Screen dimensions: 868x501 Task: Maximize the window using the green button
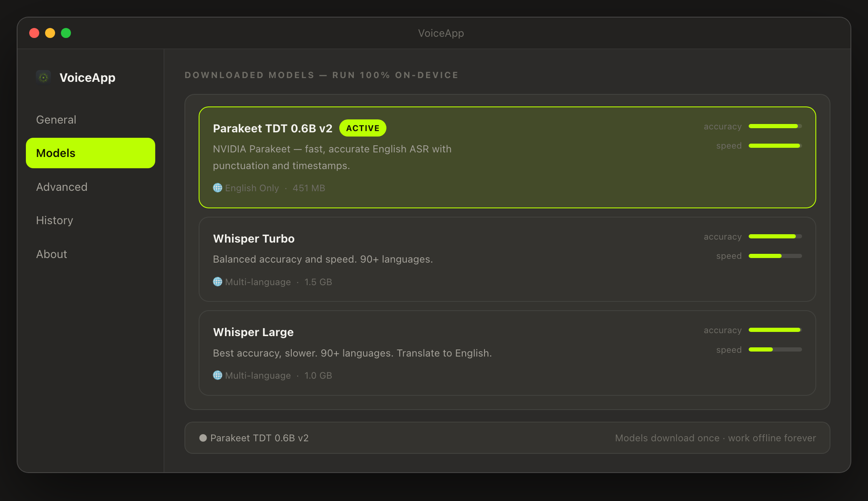66,33
